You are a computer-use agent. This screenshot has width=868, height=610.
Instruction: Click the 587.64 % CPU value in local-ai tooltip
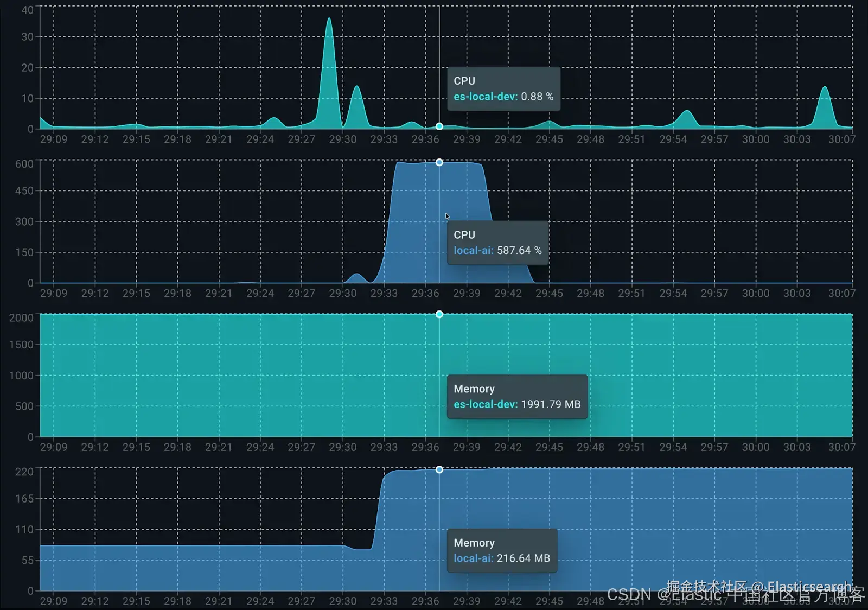519,251
